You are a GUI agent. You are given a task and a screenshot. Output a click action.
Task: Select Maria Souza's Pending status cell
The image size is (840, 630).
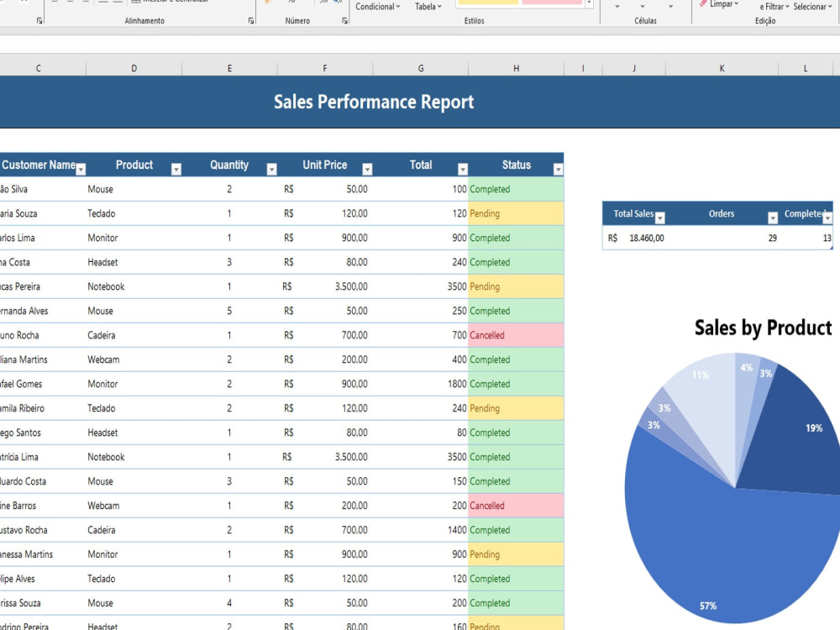coord(516,213)
